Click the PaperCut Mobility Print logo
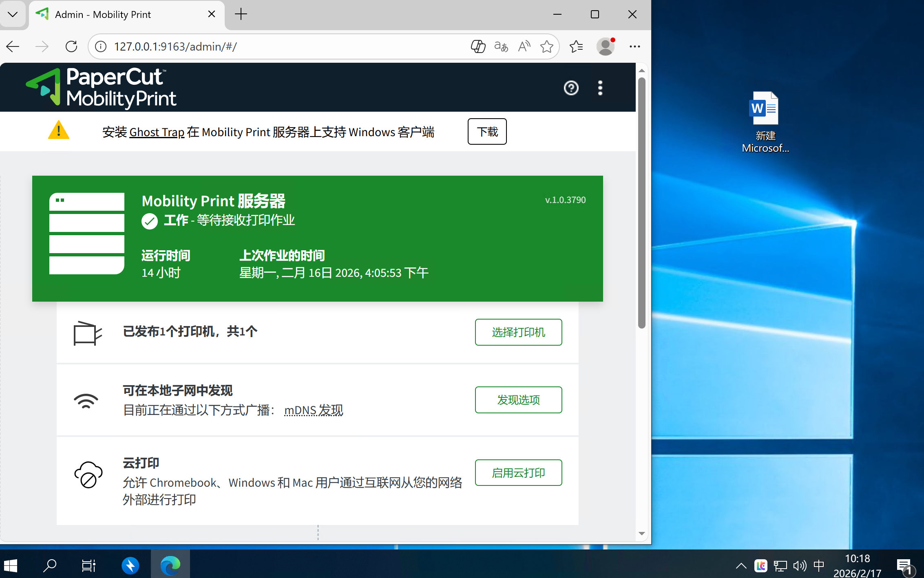This screenshot has height=578, width=924. click(x=101, y=88)
